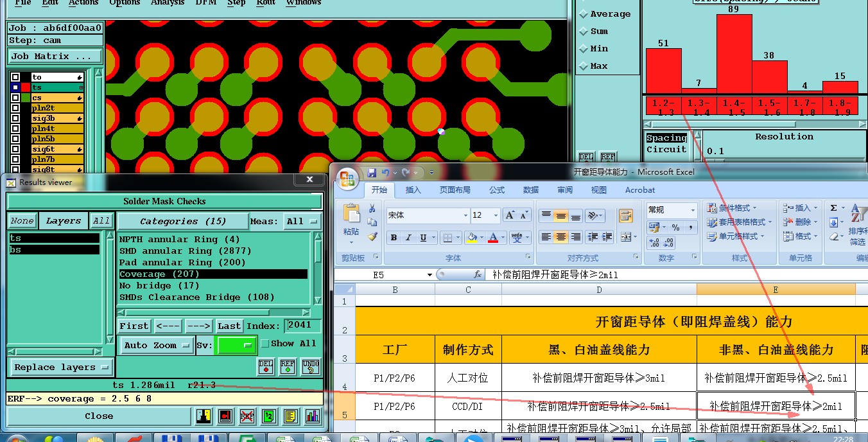The image size is (868, 442).
Task: Go to next result arrow button
Action: (x=198, y=326)
